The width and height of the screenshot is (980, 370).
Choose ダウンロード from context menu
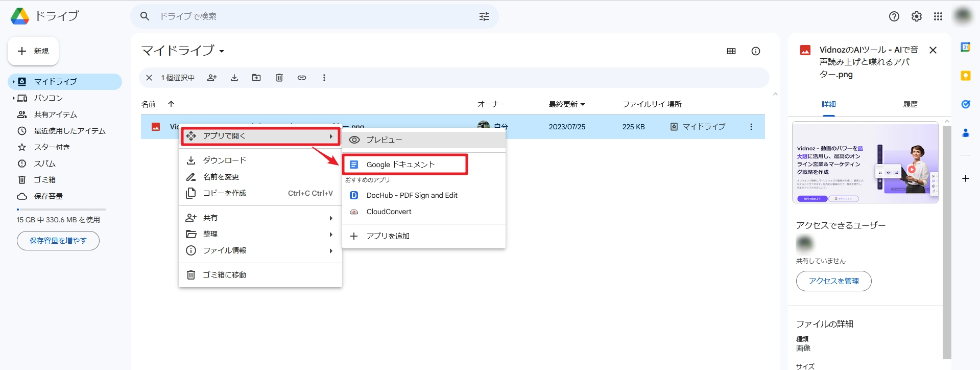pyautogui.click(x=260, y=160)
